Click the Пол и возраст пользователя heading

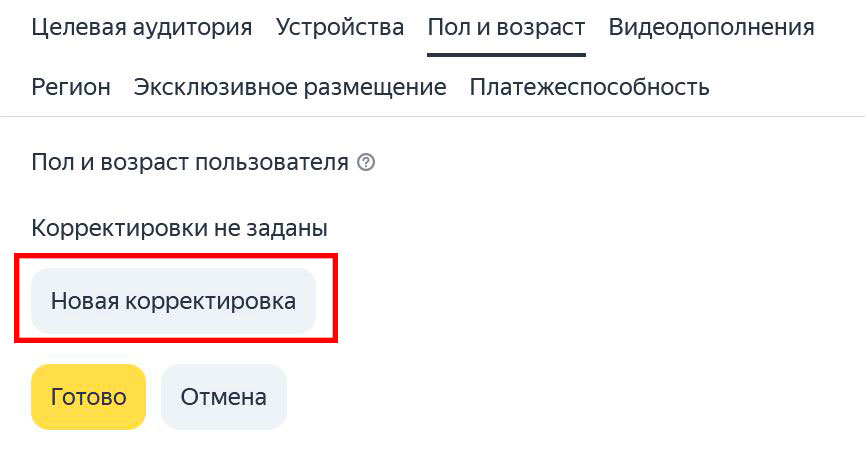pyautogui.click(x=190, y=163)
